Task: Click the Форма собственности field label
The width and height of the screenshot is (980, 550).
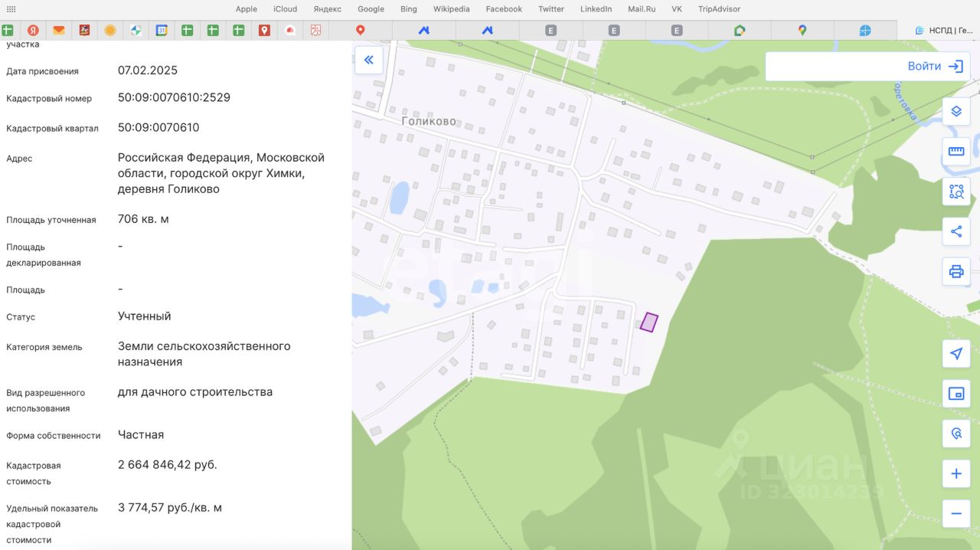Action: click(x=54, y=436)
